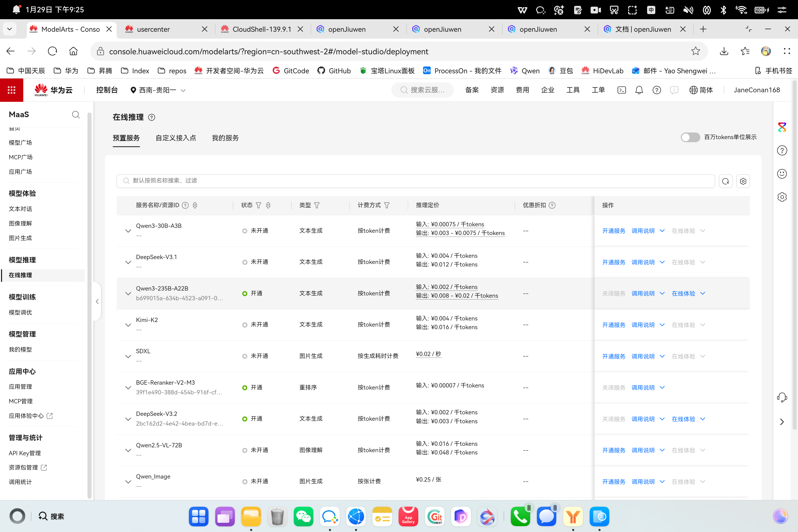Click the notification bell in console header
The width and height of the screenshot is (798, 532).
pyautogui.click(x=639, y=90)
